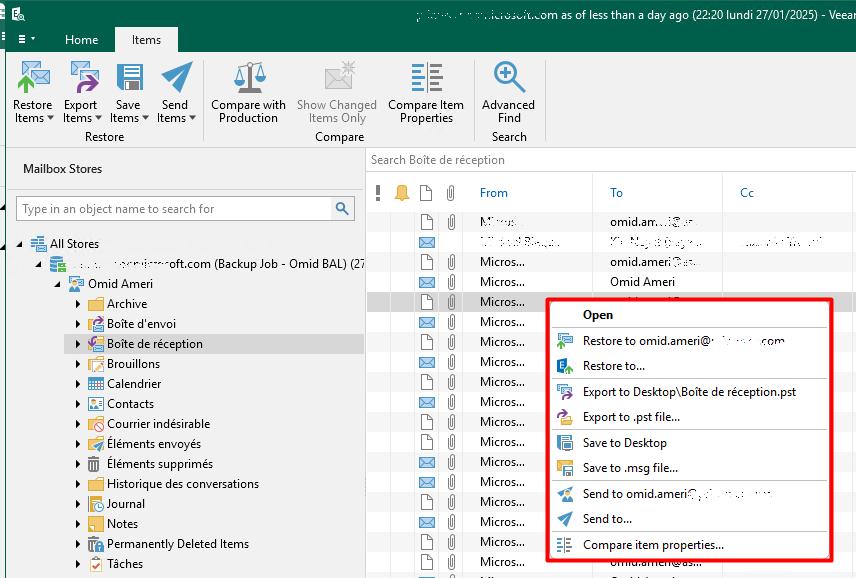The height and width of the screenshot is (578, 856).
Task: Click the Brouillons drafts icon
Action: point(96,364)
